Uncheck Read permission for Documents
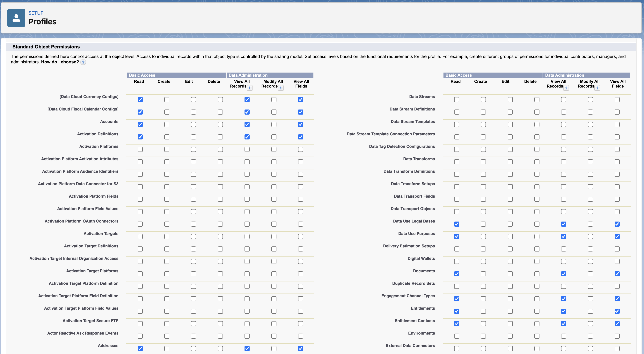 click(457, 274)
